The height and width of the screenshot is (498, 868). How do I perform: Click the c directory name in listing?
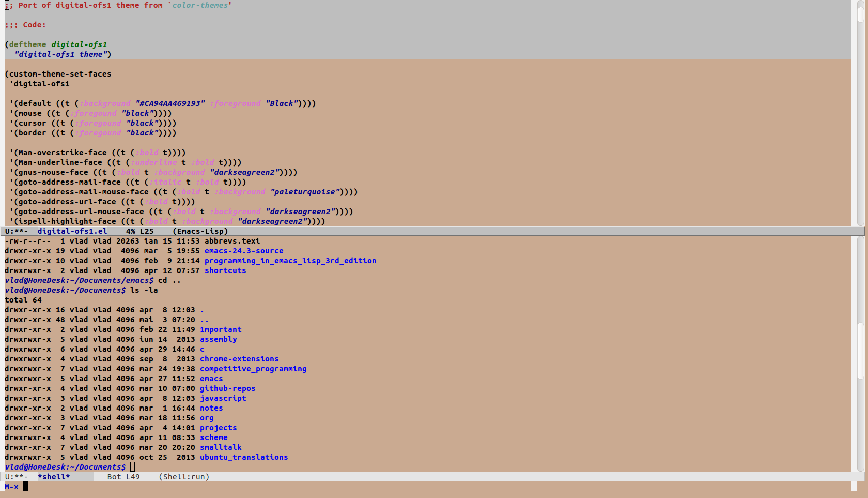coord(202,349)
